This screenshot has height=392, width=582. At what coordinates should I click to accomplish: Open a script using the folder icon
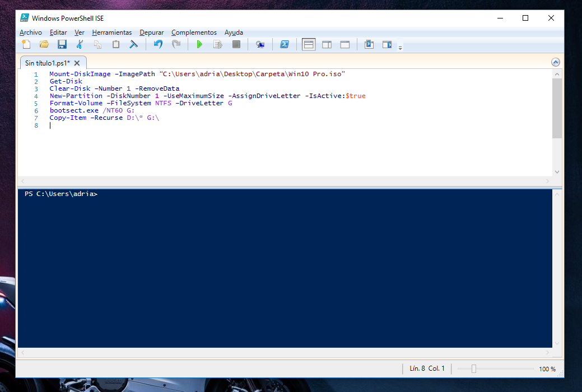[x=44, y=45]
